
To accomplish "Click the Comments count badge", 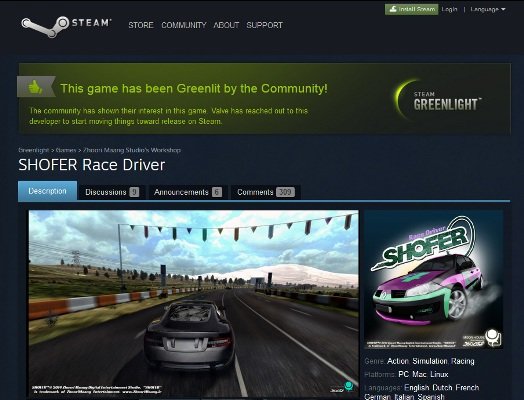I will pos(285,192).
